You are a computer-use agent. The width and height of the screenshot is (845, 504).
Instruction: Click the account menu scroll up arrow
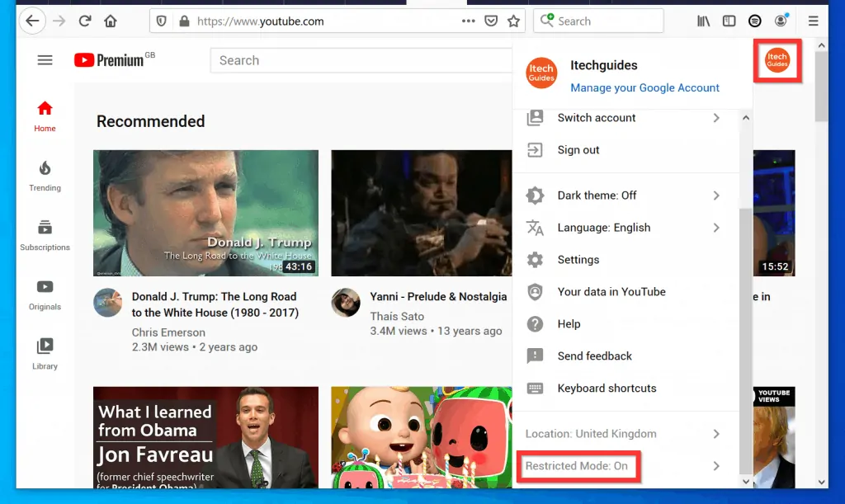[746, 118]
